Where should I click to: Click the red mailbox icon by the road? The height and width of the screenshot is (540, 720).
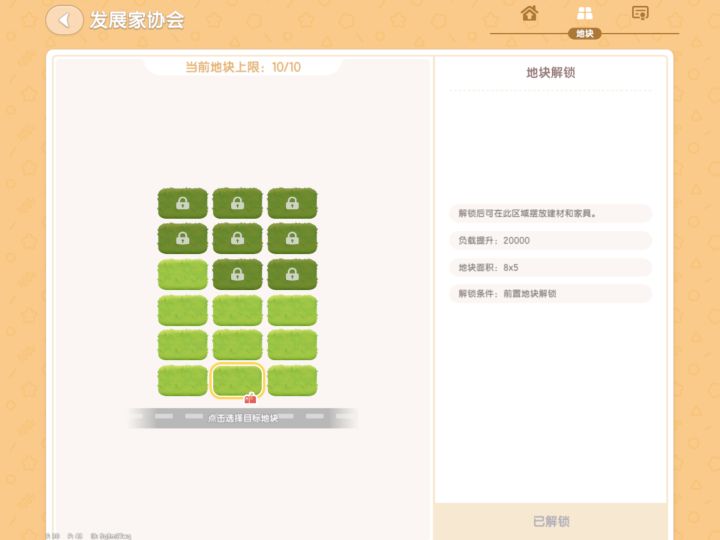pyautogui.click(x=250, y=398)
